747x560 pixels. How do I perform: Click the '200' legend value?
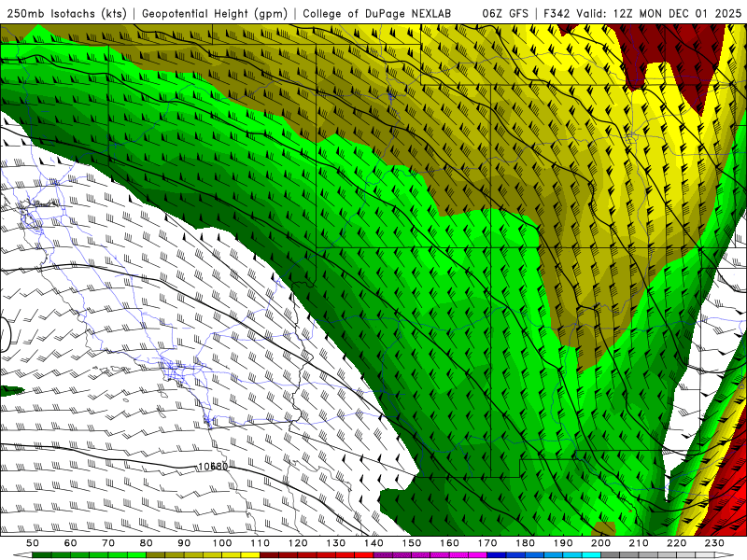(601, 543)
